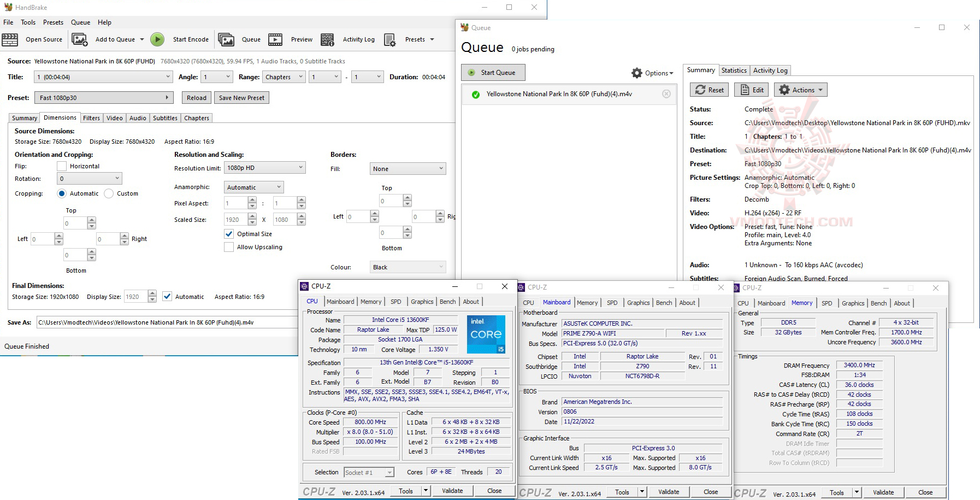Image resolution: width=980 pixels, height=500 pixels.
Task: Switch to the Video tab in HandBrake
Action: click(x=115, y=118)
